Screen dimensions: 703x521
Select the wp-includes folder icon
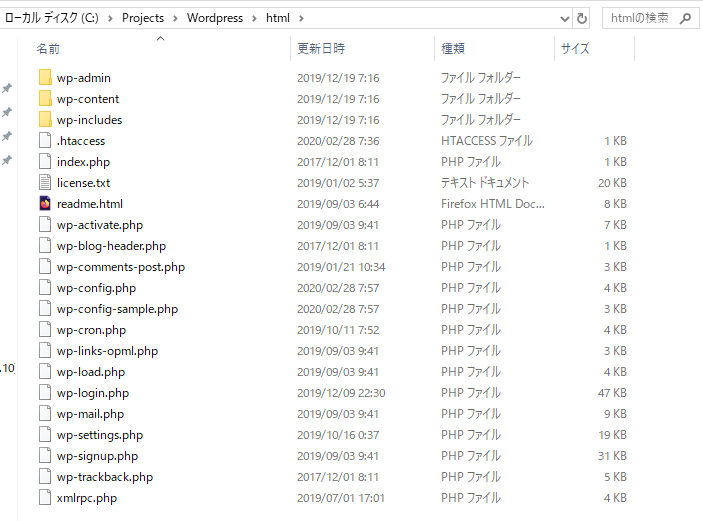tap(45, 120)
